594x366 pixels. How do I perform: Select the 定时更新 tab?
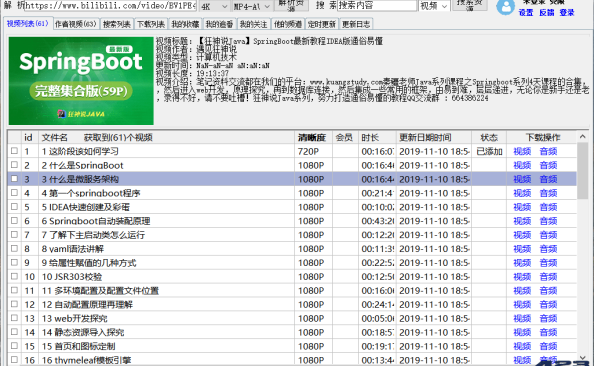[x=322, y=24]
